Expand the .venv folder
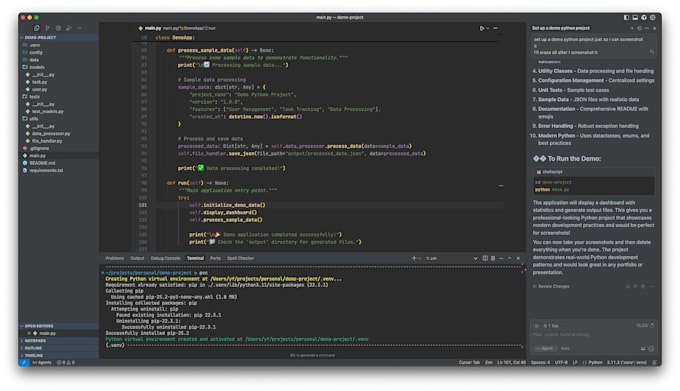The height and width of the screenshot is (391, 680). [59, 45]
